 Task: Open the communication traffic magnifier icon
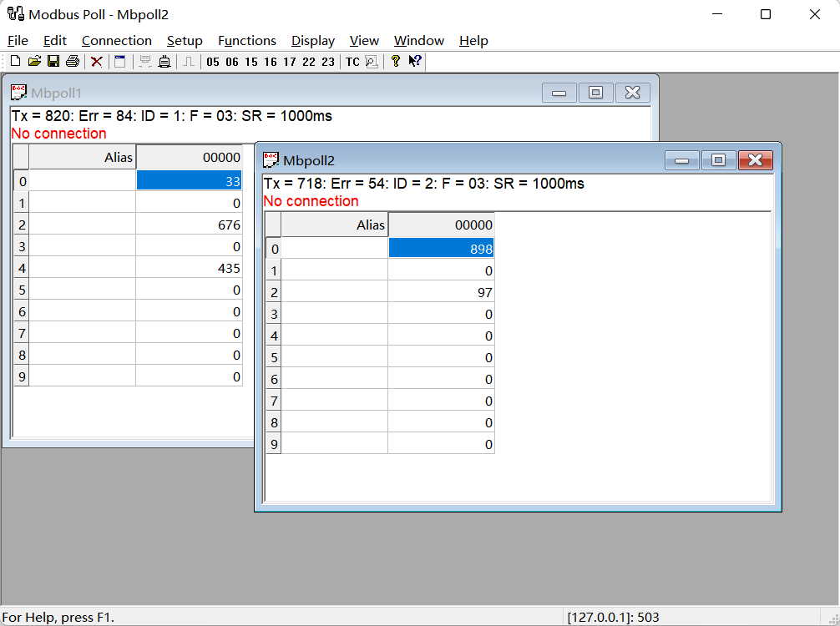click(x=372, y=62)
